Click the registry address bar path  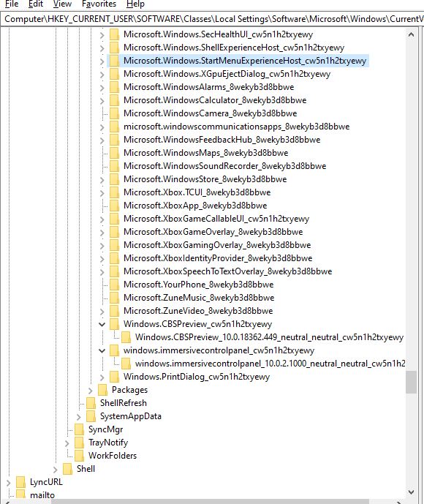[212, 19]
